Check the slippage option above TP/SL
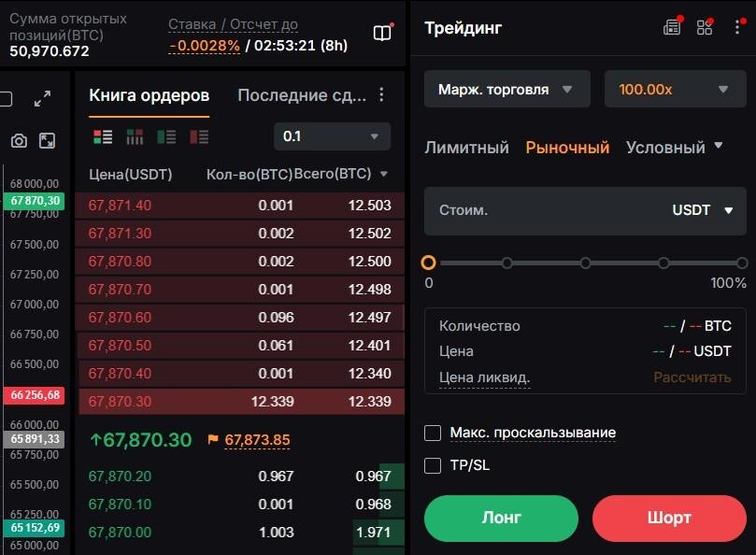Image resolution: width=756 pixels, height=555 pixels. point(433,433)
